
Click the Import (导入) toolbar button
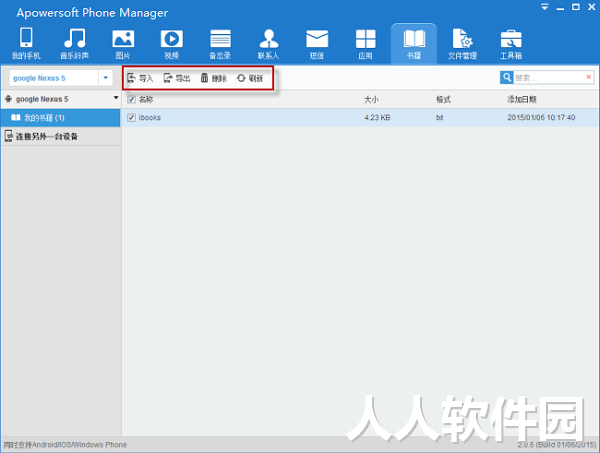tap(140, 78)
